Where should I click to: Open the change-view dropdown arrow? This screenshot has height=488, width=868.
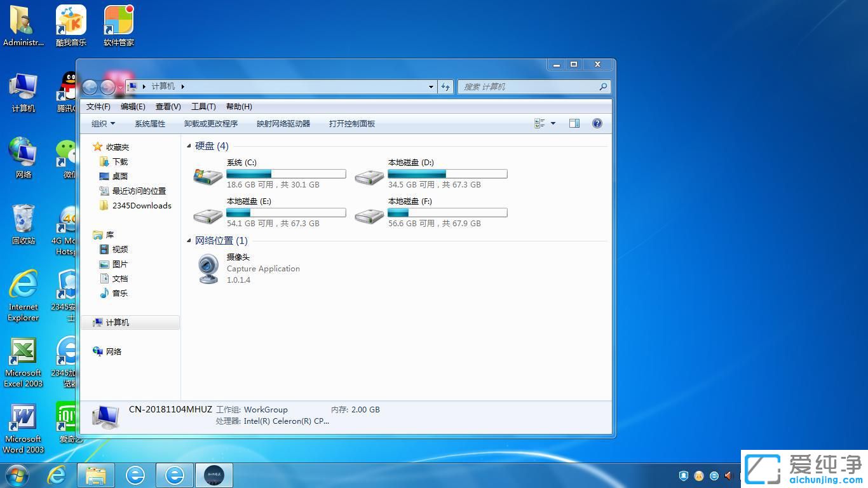552,123
